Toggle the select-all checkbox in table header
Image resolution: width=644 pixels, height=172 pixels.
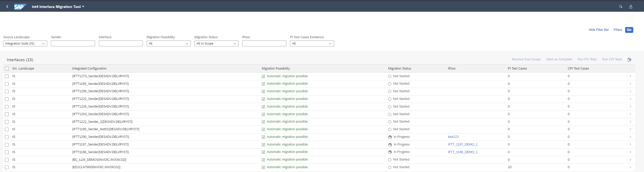pos(7,69)
